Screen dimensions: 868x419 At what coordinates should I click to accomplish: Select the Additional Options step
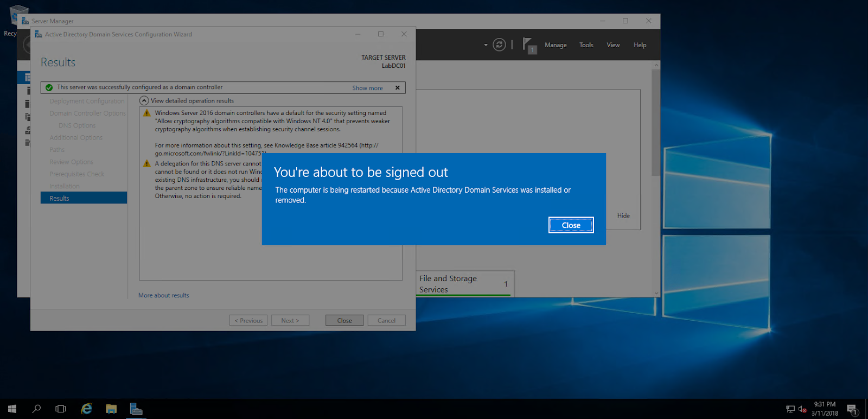coord(76,138)
